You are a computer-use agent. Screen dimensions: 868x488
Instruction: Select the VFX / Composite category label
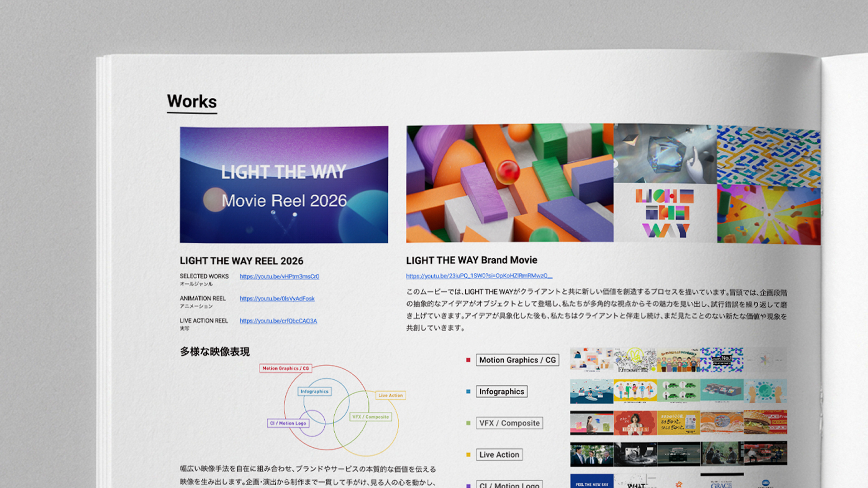[509, 423]
